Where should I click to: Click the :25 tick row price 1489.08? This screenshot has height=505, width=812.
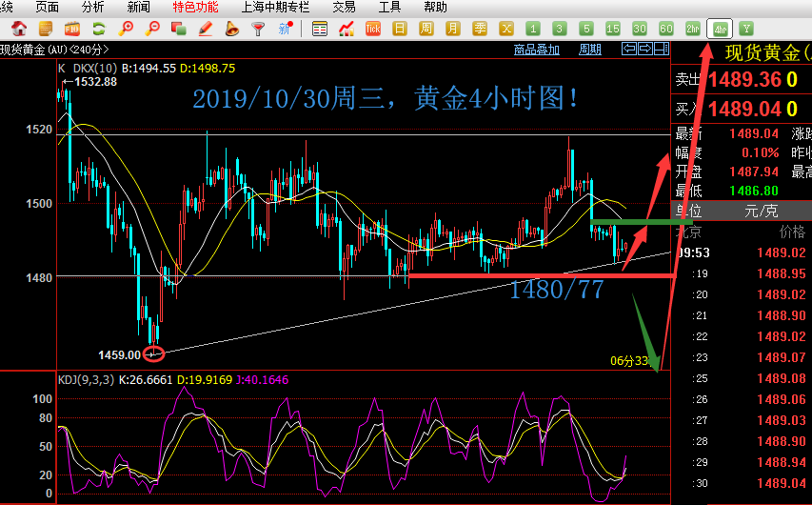point(782,378)
